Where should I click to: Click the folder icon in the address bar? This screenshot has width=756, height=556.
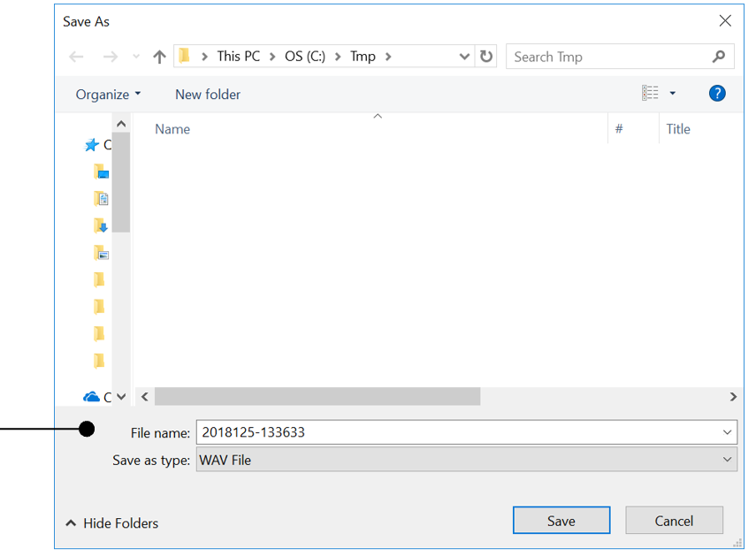coord(184,56)
